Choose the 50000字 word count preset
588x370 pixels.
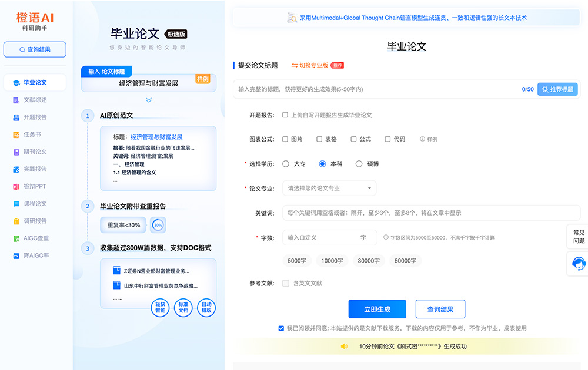(x=405, y=261)
